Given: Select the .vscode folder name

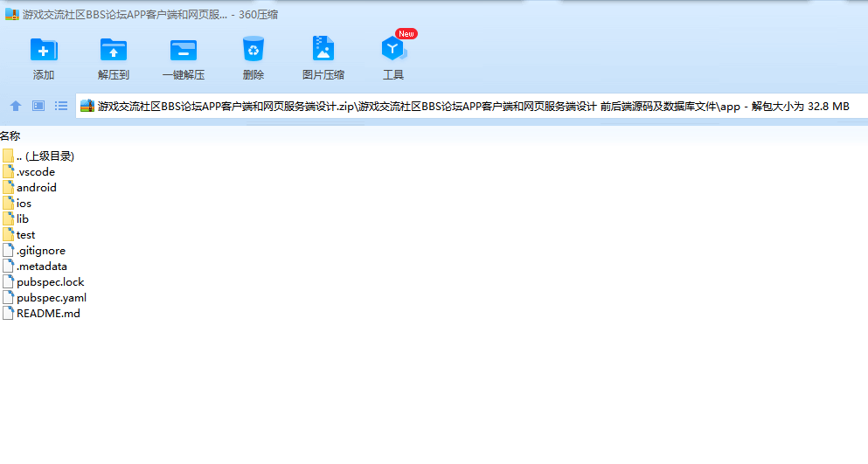Looking at the screenshot, I should (x=36, y=172).
